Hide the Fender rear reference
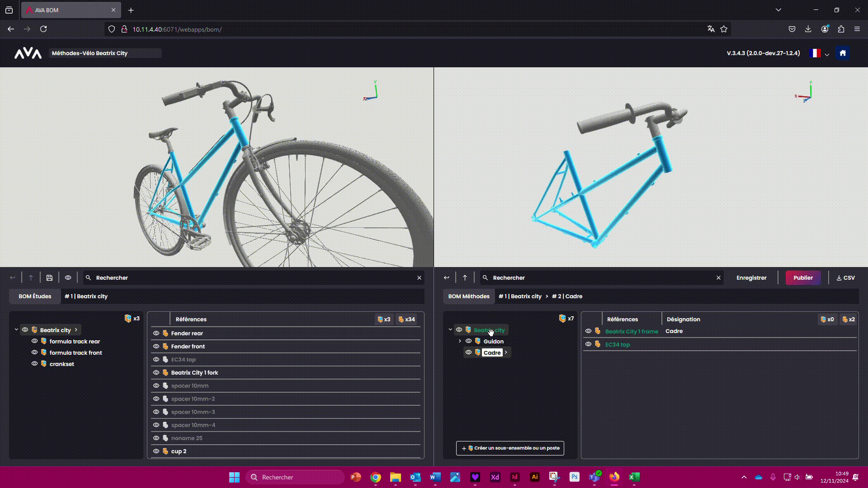 click(x=156, y=333)
